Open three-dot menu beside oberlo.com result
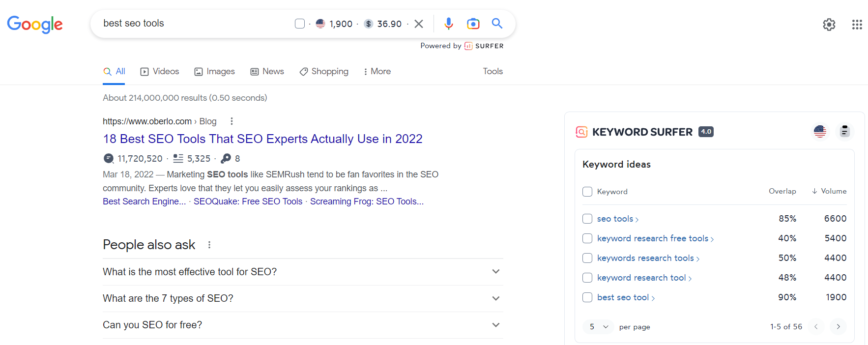The width and height of the screenshot is (868, 345). (x=231, y=121)
